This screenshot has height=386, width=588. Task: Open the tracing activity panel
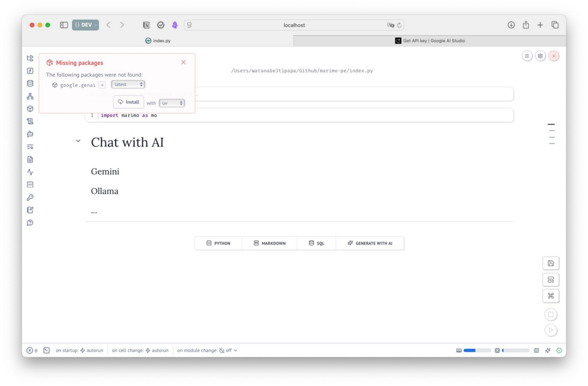click(x=30, y=172)
